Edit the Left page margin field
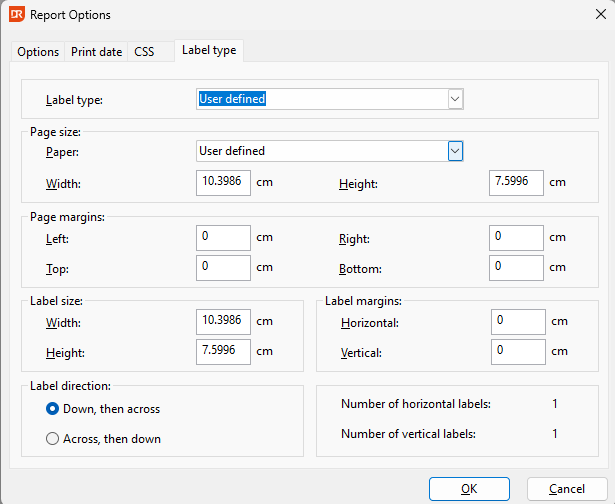The width and height of the screenshot is (615, 504). coord(223,238)
